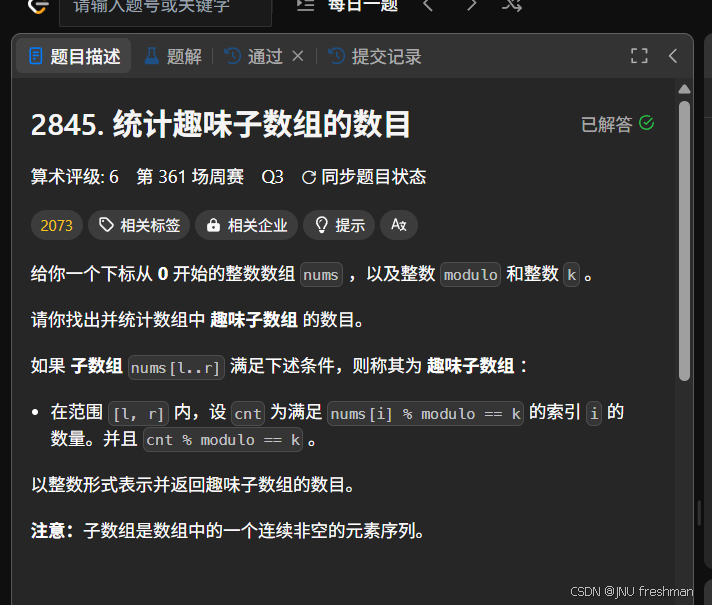Click the 2073 difficulty score badge
The width and height of the screenshot is (712, 605).
point(57,225)
